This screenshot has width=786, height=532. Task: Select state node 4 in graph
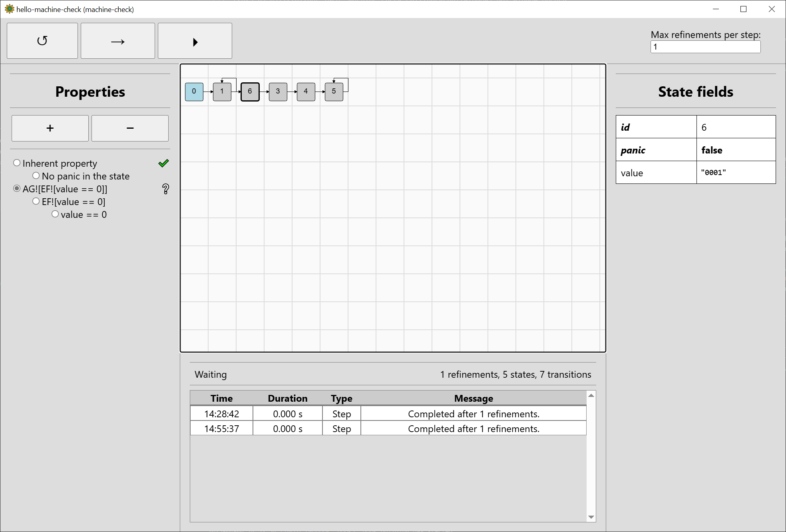point(306,92)
